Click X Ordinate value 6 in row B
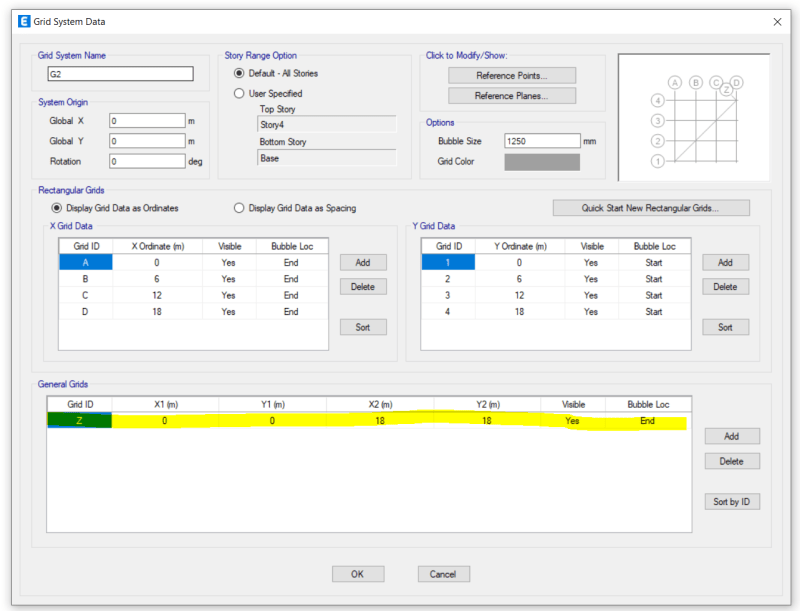The width and height of the screenshot is (800, 611). coord(157,279)
